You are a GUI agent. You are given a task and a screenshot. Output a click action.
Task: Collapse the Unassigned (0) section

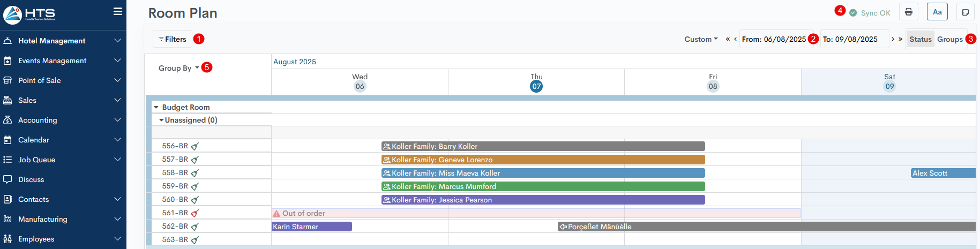tap(161, 120)
